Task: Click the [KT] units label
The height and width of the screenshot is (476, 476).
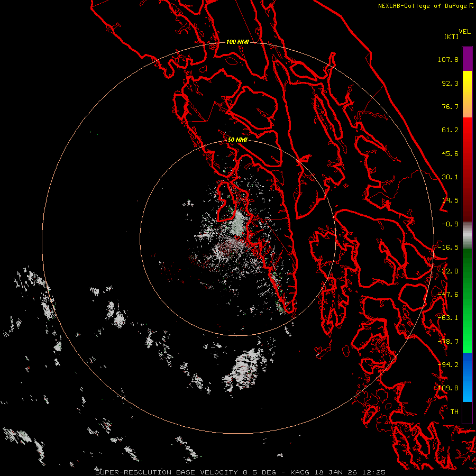Action: pyautogui.click(x=452, y=36)
